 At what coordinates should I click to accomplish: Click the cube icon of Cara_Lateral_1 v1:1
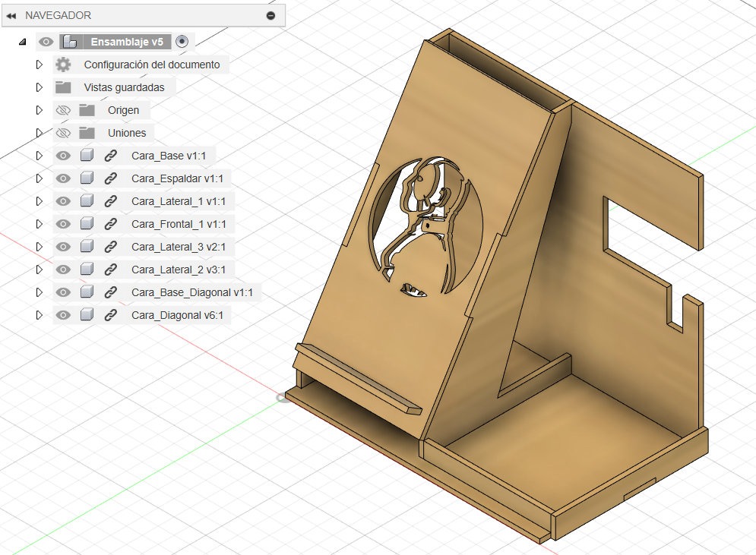tap(87, 200)
